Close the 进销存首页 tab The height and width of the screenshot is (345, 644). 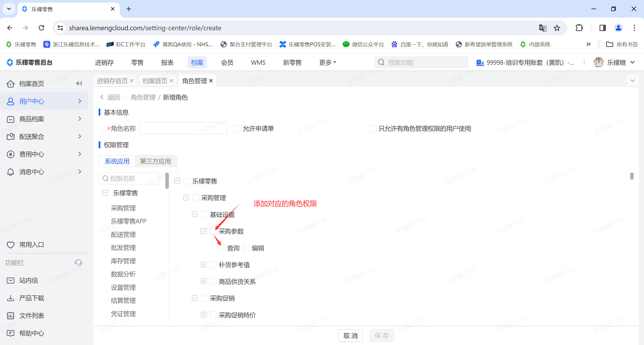tap(132, 81)
